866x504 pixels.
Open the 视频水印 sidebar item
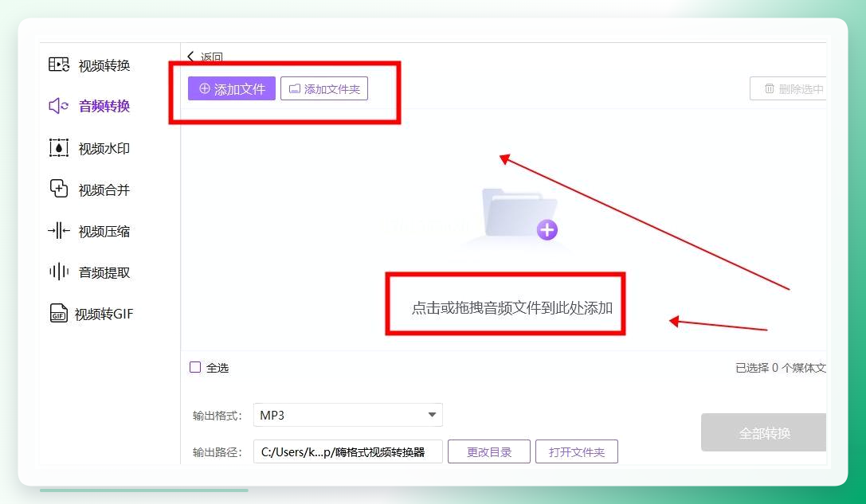tap(89, 148)
